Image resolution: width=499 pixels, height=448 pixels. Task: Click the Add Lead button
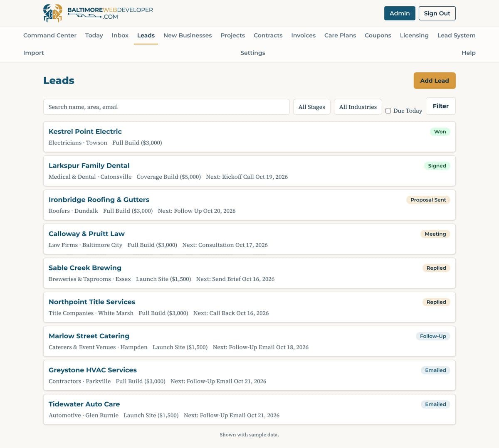(435, 81)
